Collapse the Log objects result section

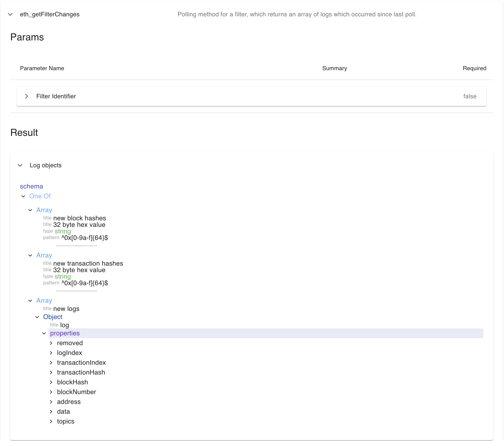point(20,165)
